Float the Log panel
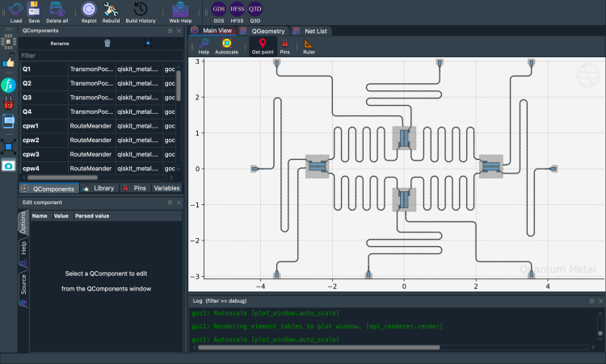Viewport: 606px width, 364px height. point(591,301)
